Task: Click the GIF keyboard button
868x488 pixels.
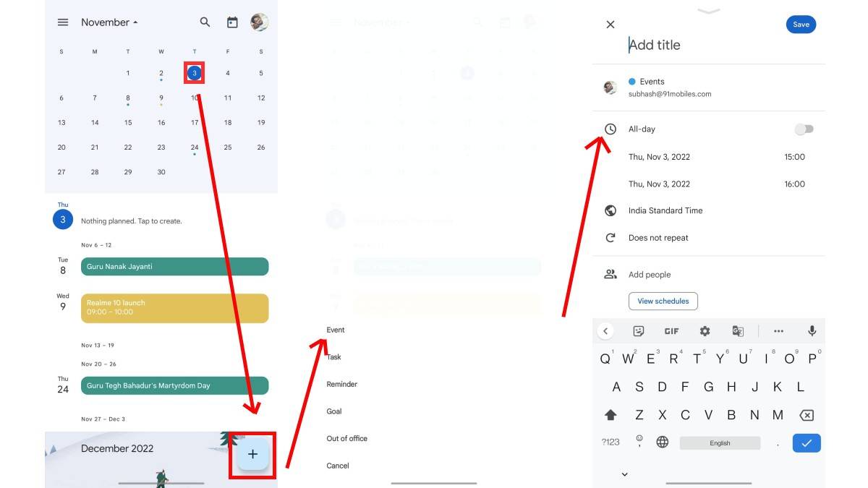Action: (671, 331)
